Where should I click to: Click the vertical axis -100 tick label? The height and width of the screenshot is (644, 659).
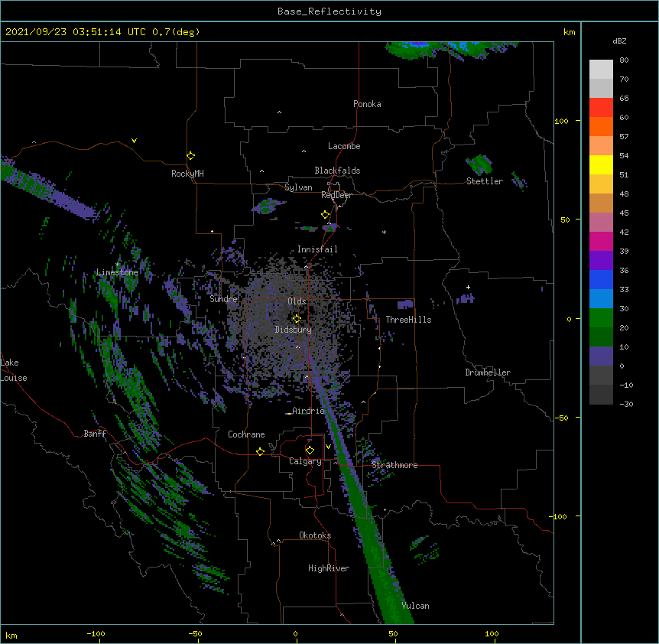(x=560, y=516)
